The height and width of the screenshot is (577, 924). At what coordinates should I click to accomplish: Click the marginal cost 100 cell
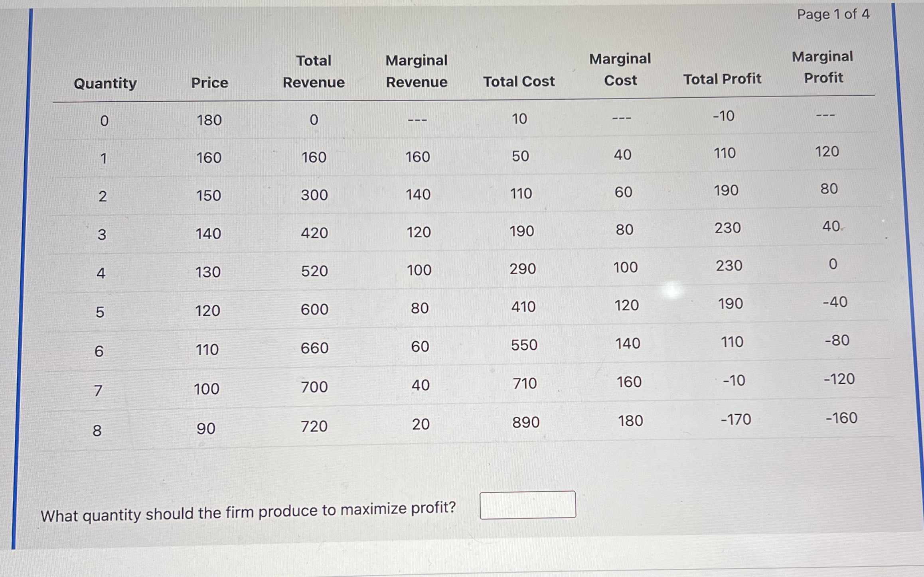[x=625, y=267]
